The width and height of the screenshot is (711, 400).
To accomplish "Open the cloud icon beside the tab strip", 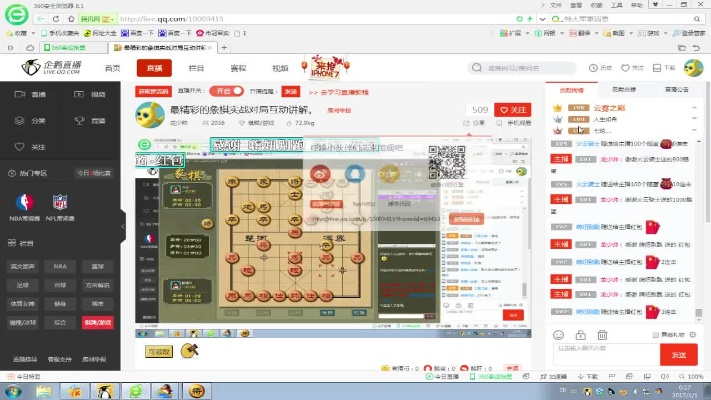I will [30, 47].
